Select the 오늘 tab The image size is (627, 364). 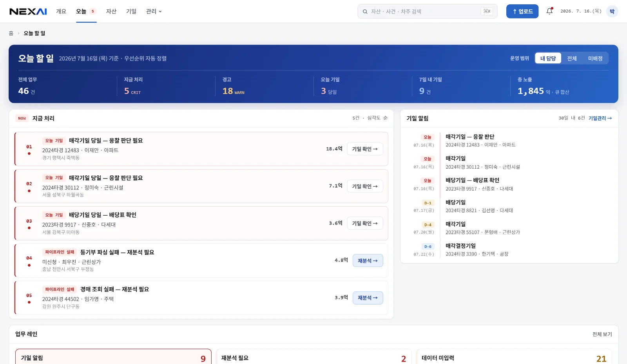tap(86, 11)
